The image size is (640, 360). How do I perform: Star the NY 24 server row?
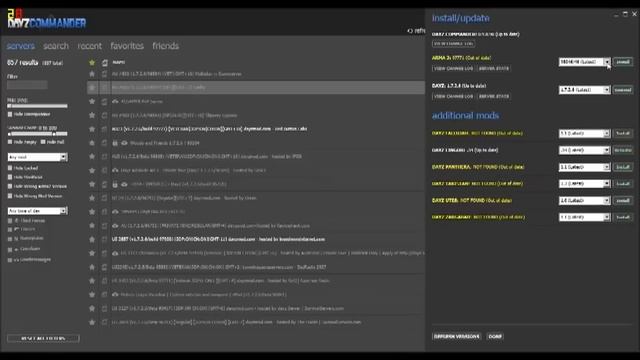click(x=92, y=198)
